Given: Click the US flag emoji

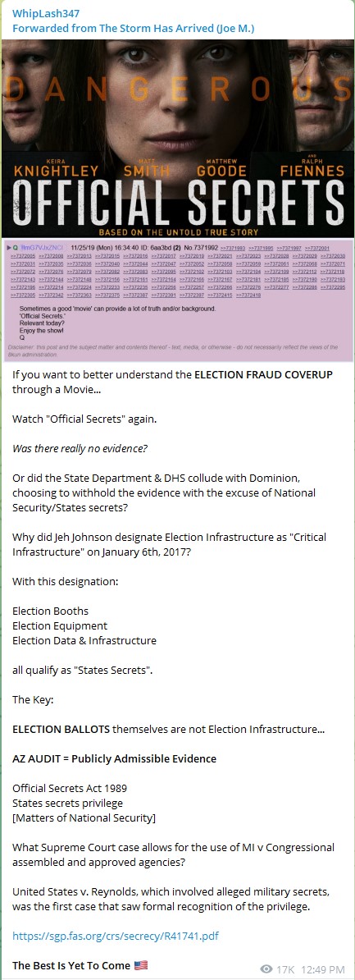Looking at the screenshot, I should click(141, 965).
